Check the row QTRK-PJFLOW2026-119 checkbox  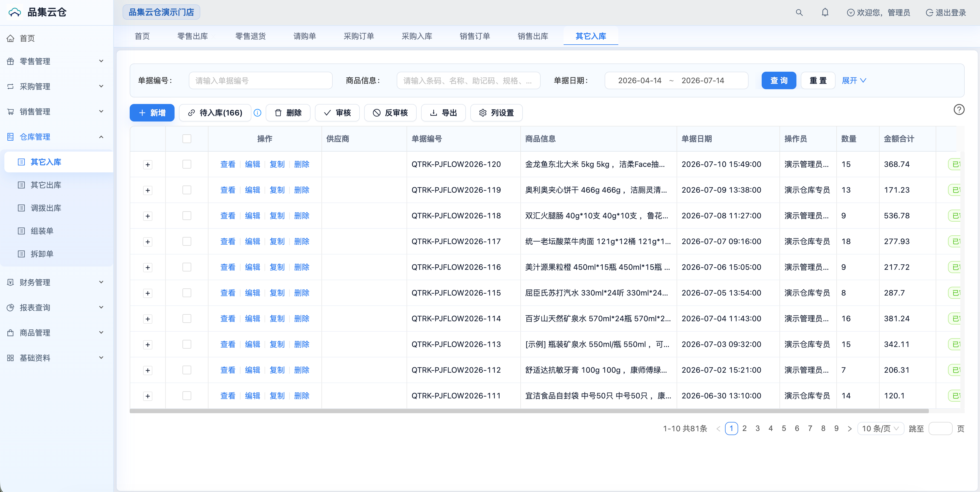click(187, 190)
